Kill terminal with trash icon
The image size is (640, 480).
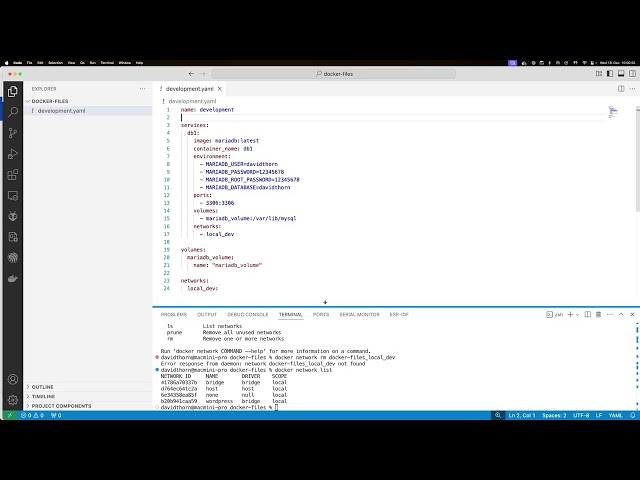tap(598, 314)
